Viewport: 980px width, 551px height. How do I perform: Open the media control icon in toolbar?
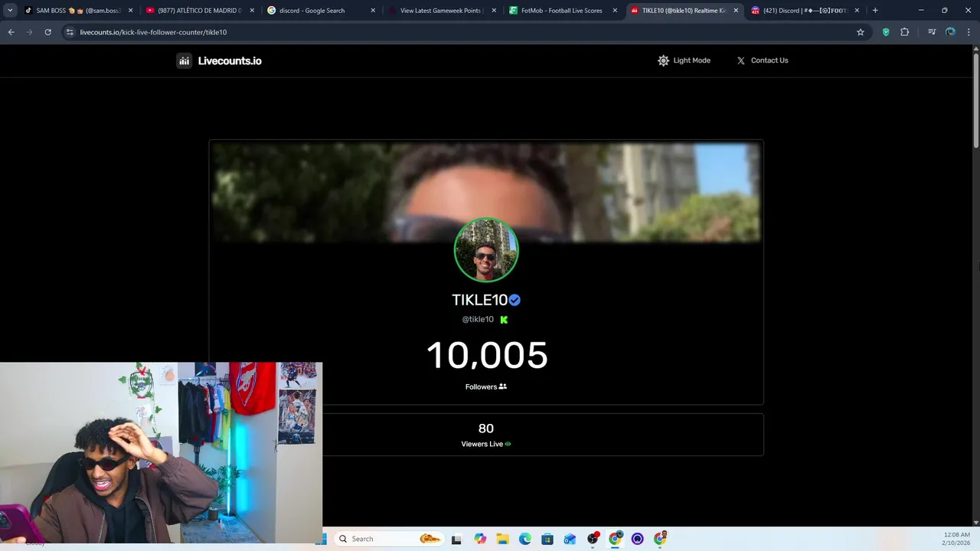coord(932,32)
